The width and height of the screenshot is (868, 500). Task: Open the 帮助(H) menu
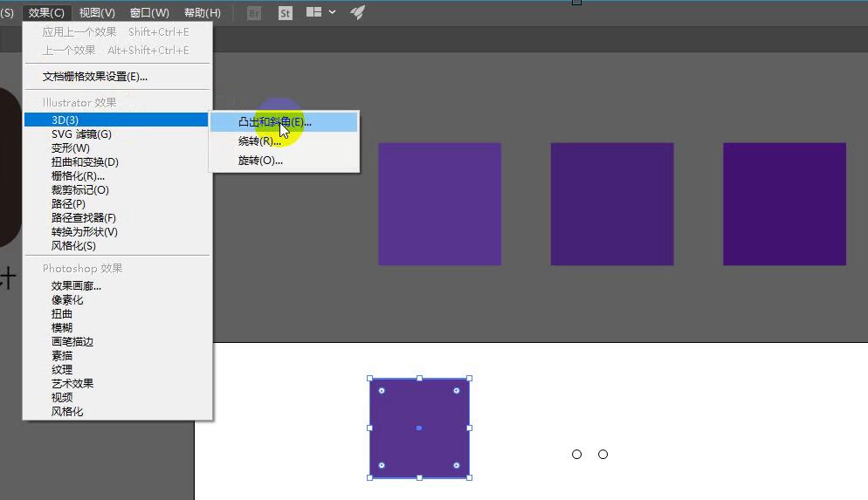tap(202, 13)
